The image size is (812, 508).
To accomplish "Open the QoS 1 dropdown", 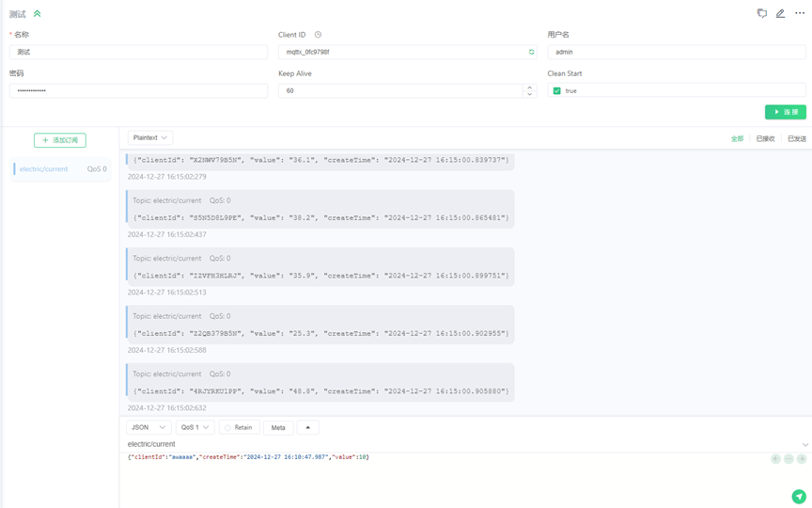I will click(195, 428).
